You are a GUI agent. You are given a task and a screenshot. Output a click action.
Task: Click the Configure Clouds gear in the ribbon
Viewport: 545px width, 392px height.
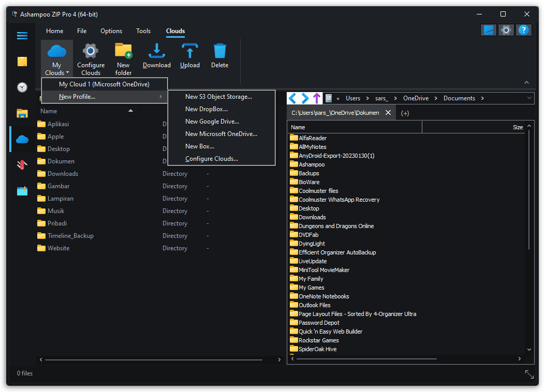coord(91,58)
